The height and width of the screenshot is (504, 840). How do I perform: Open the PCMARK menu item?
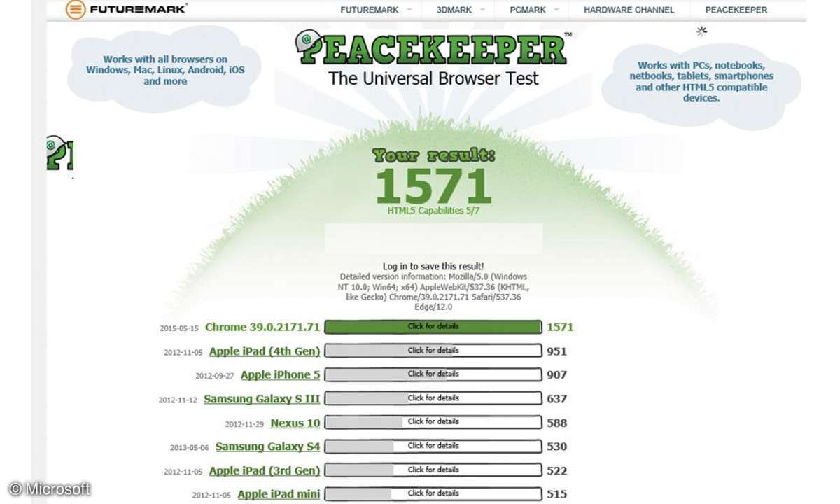click(528, 10)
